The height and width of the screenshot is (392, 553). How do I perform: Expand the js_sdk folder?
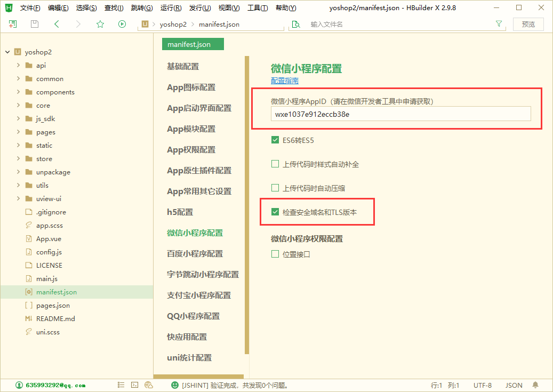point(18,118)
